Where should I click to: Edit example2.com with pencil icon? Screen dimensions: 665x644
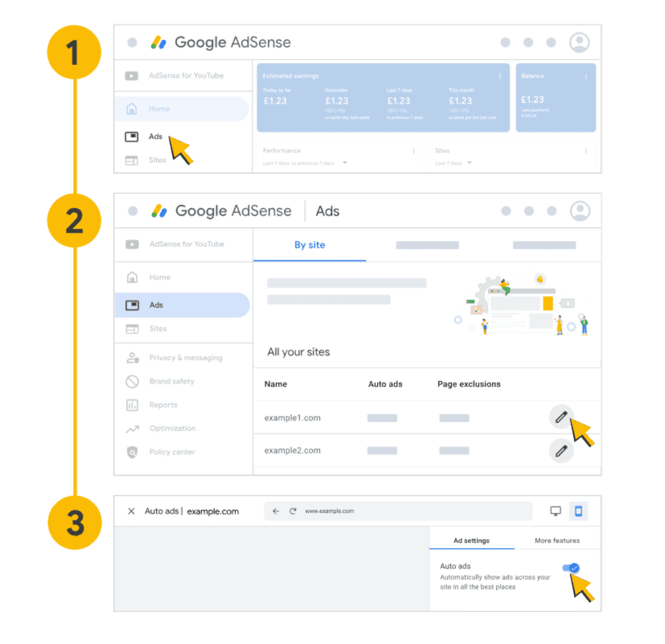pos(561,450)
